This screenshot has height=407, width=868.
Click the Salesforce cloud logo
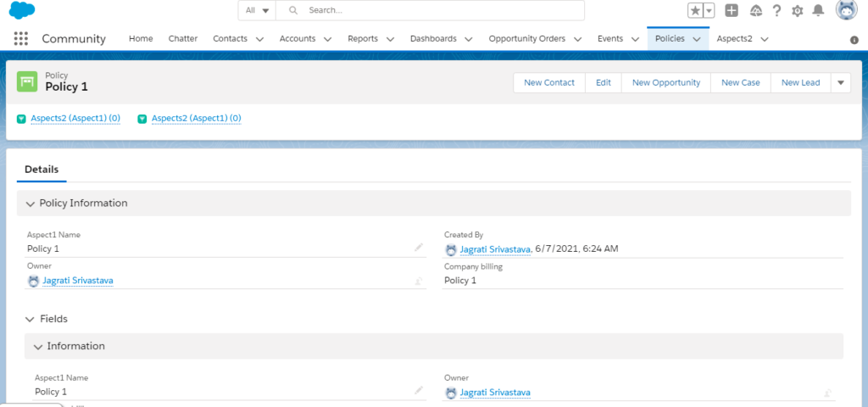[x=21, y=10]
